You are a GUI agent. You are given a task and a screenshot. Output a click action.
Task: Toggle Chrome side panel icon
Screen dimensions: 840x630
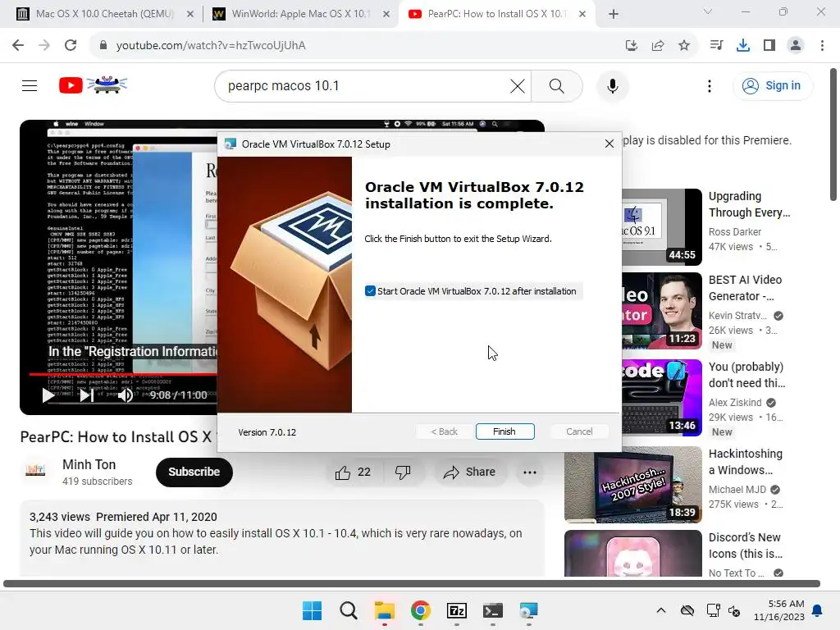pos(769,46)
